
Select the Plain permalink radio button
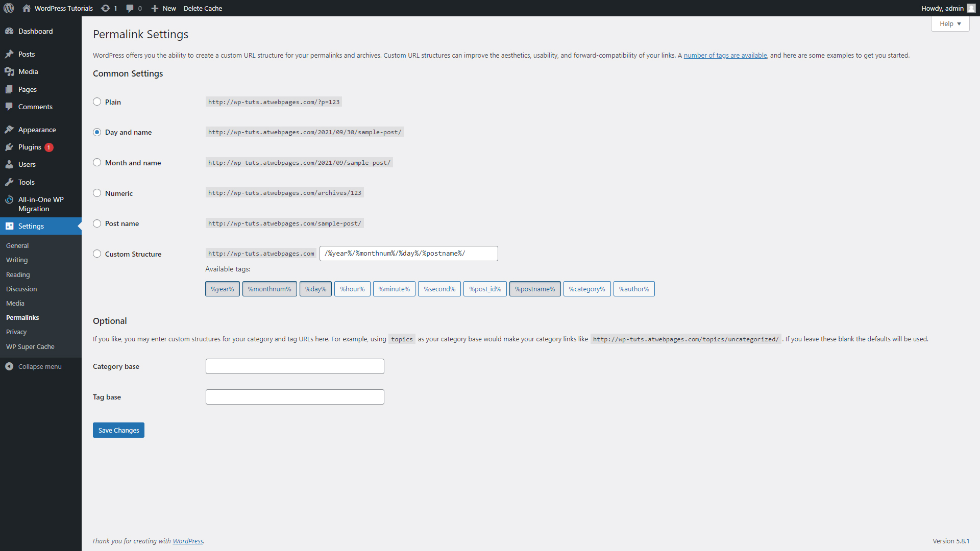point(97,102)
